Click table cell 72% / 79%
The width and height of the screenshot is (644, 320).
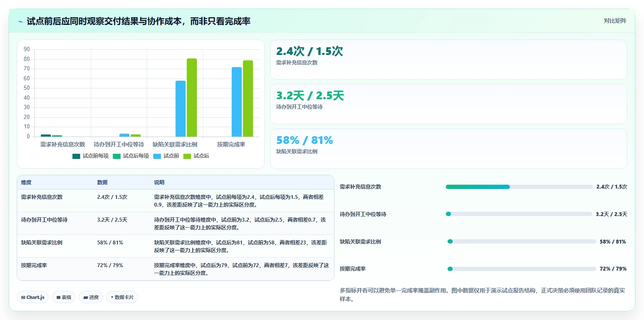[x=110, y=265]
